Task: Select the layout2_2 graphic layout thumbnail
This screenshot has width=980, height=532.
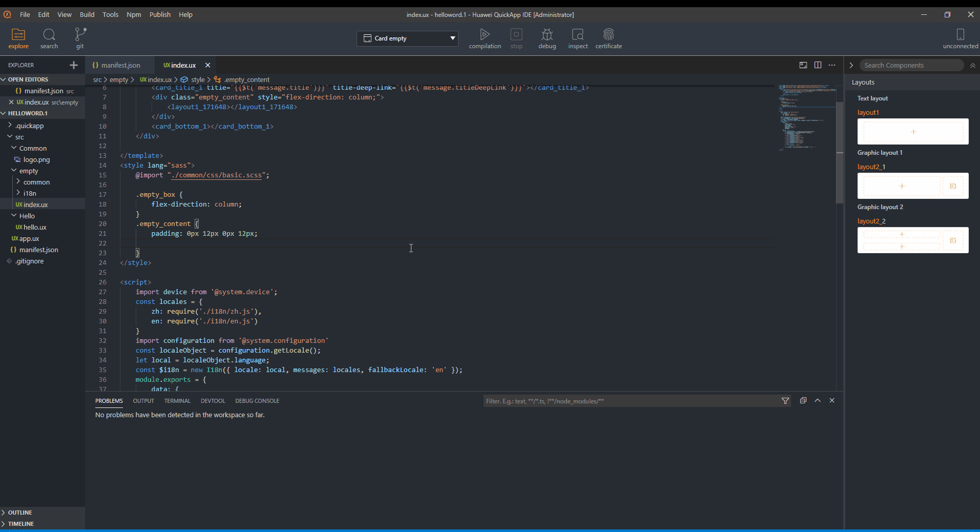Action: pos(913,240)
